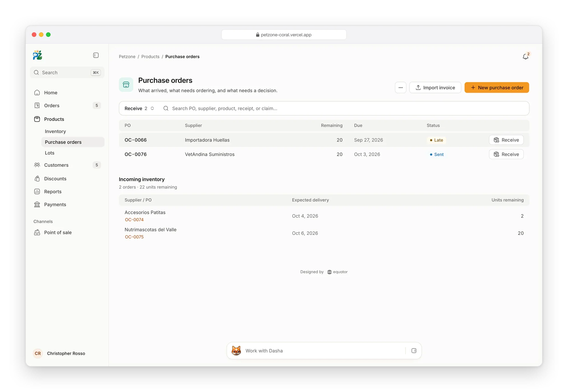Click the browser address bar URL
Viewport: 568px width, 392px height.
[284, 35]
